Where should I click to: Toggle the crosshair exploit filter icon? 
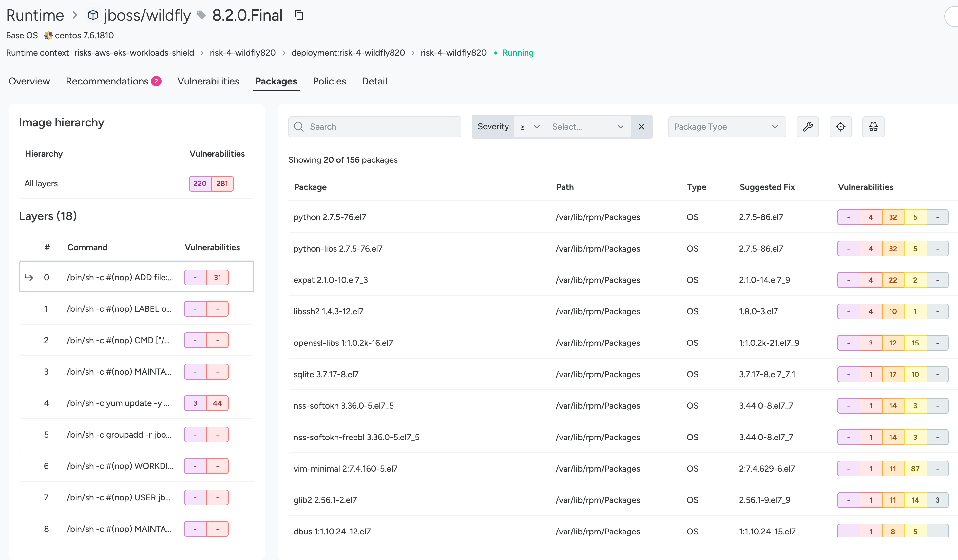point(840,126)
